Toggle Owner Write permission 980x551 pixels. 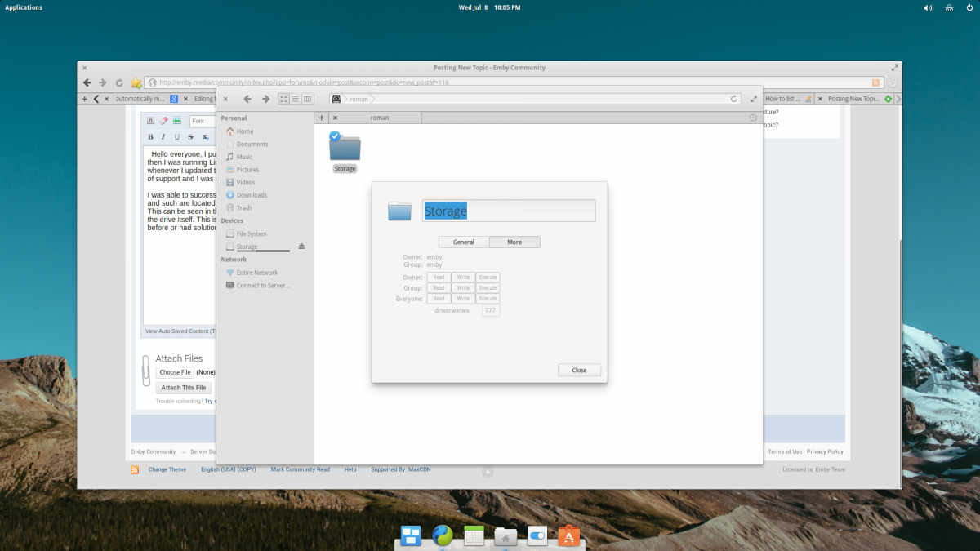(463, 278)
